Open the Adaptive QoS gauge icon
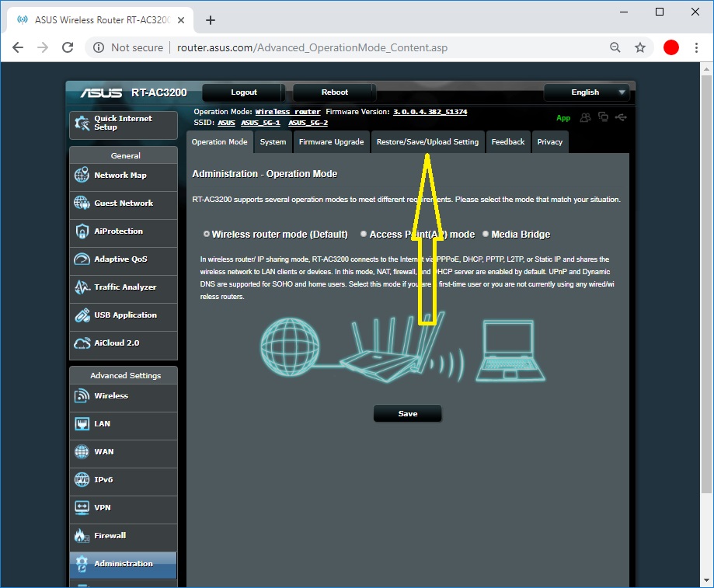The height and width of the screenshot is (588, 714). coord(82,259)
